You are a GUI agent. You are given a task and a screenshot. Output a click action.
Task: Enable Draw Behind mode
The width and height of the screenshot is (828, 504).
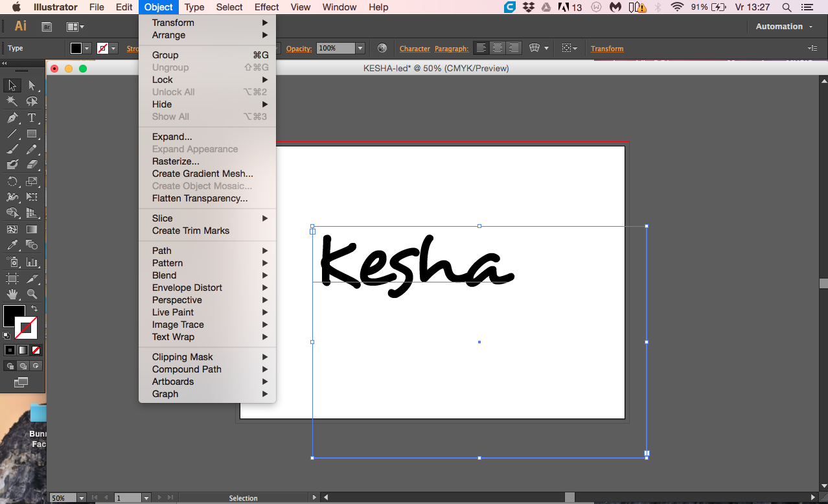coord(23,366)
